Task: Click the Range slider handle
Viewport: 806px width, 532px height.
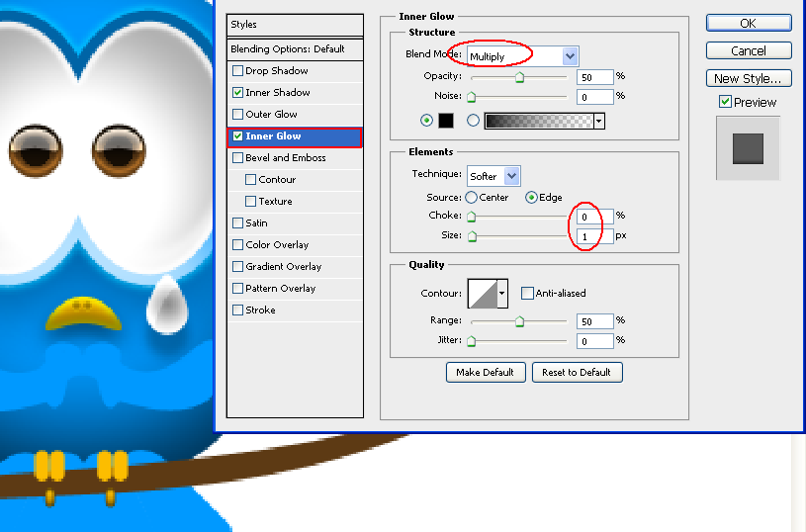Action: pyautogui.click(x=519, y=321)
